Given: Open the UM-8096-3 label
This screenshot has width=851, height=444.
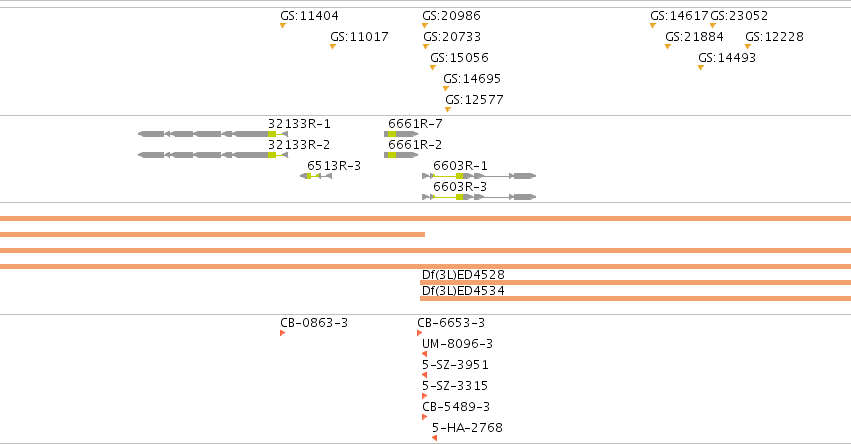Looking at the screenshot, I should click(x=458, y=344).
